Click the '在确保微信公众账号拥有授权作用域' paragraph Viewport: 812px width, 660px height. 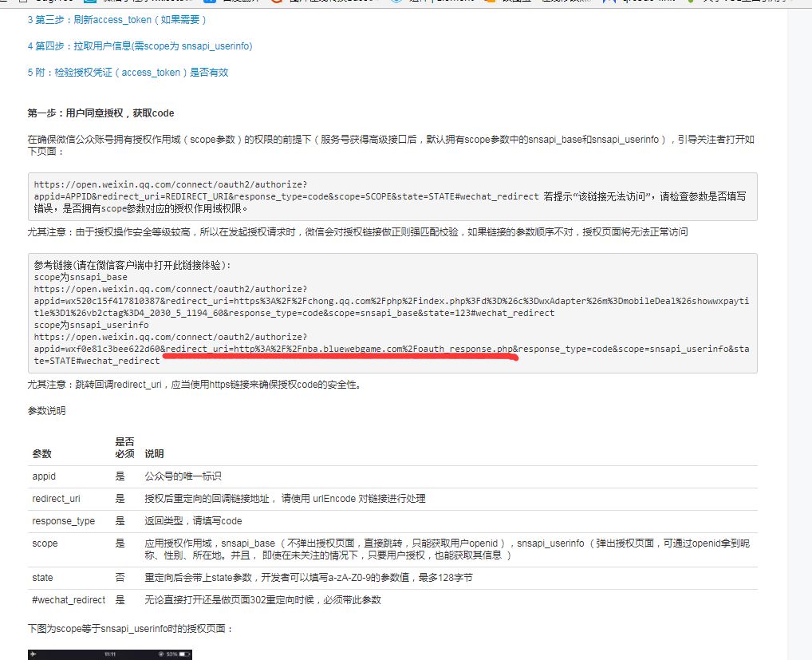pyautogui.click(x=391, y=145)
